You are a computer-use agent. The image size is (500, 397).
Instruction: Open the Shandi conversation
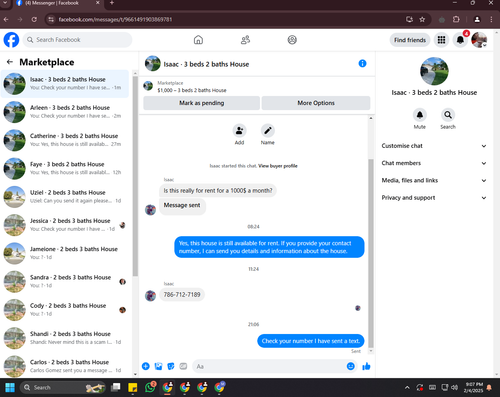point(65,338)
